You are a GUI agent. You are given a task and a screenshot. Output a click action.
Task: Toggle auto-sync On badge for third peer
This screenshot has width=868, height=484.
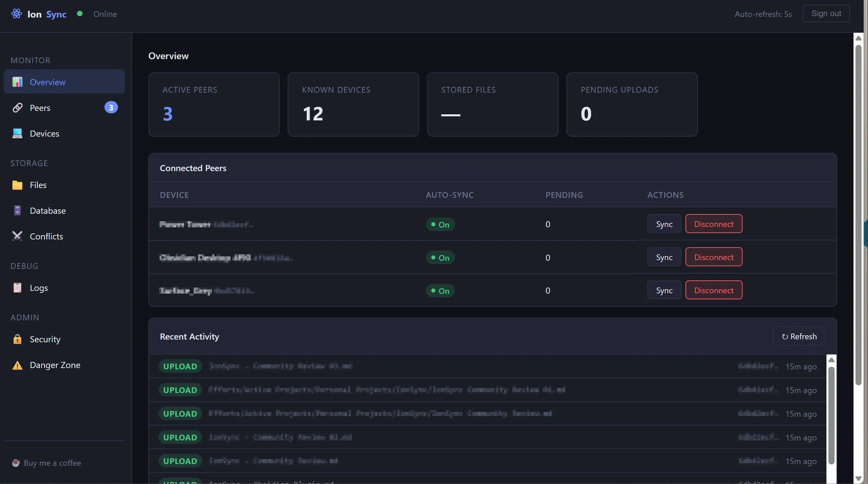point(440,290)
